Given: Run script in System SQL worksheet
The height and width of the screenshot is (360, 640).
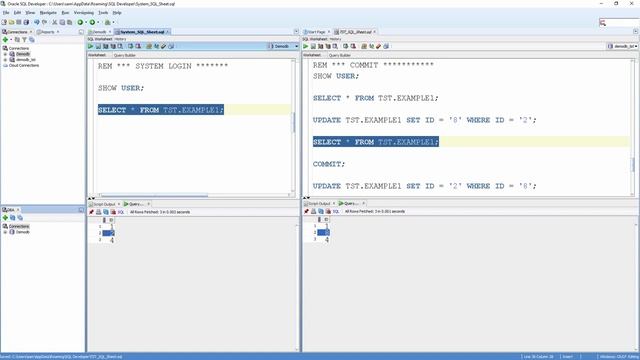Looking at the screenshot, I should [98, 46].
